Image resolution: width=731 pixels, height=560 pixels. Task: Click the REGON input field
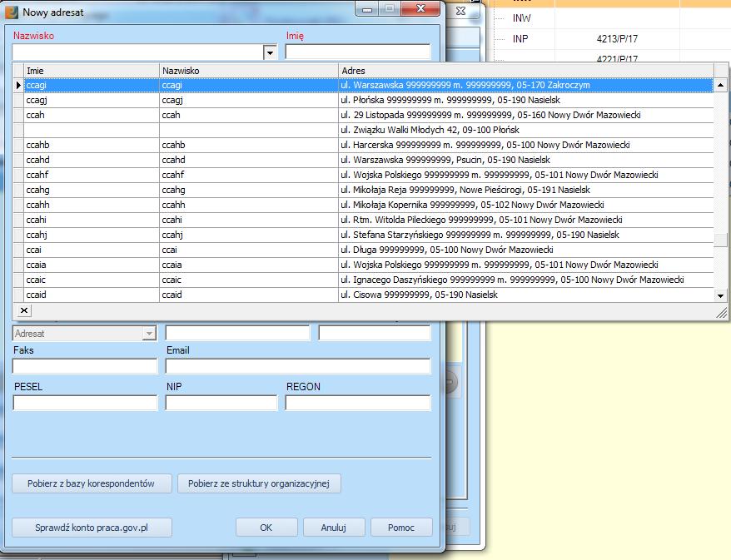coord(358,403)
